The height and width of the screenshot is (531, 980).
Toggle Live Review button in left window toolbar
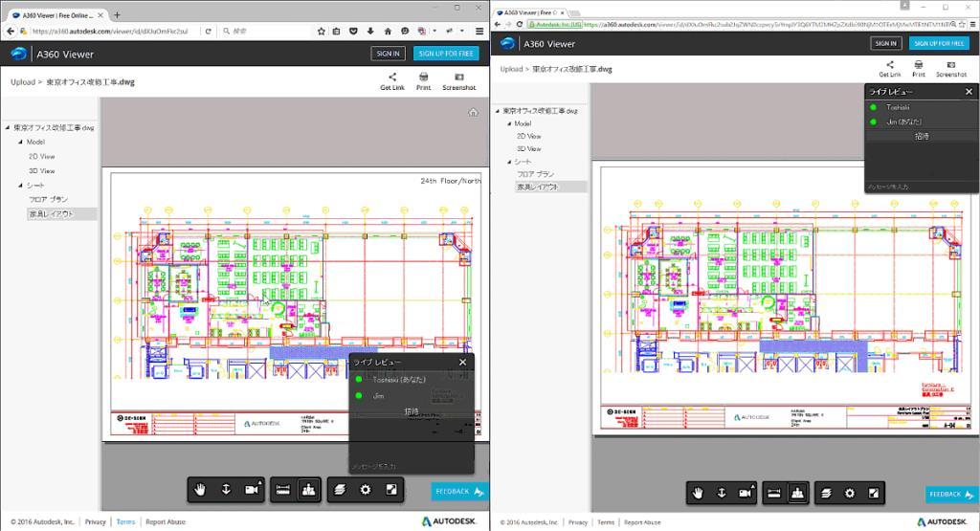[x=309, y=490]
